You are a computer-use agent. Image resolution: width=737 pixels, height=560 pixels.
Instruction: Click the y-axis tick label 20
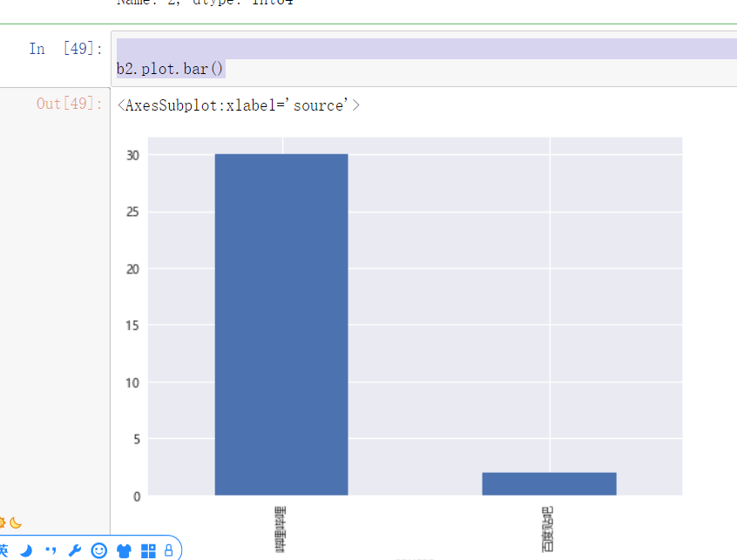[133, 269]
